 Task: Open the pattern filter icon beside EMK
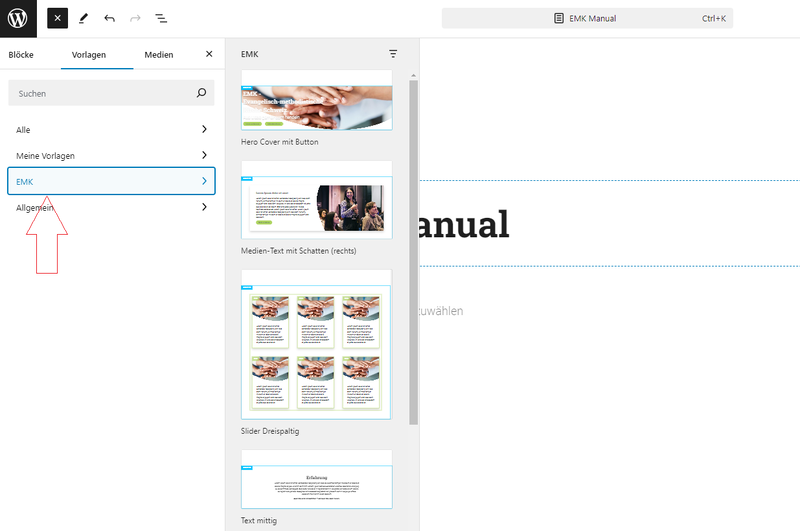point(393,54)
